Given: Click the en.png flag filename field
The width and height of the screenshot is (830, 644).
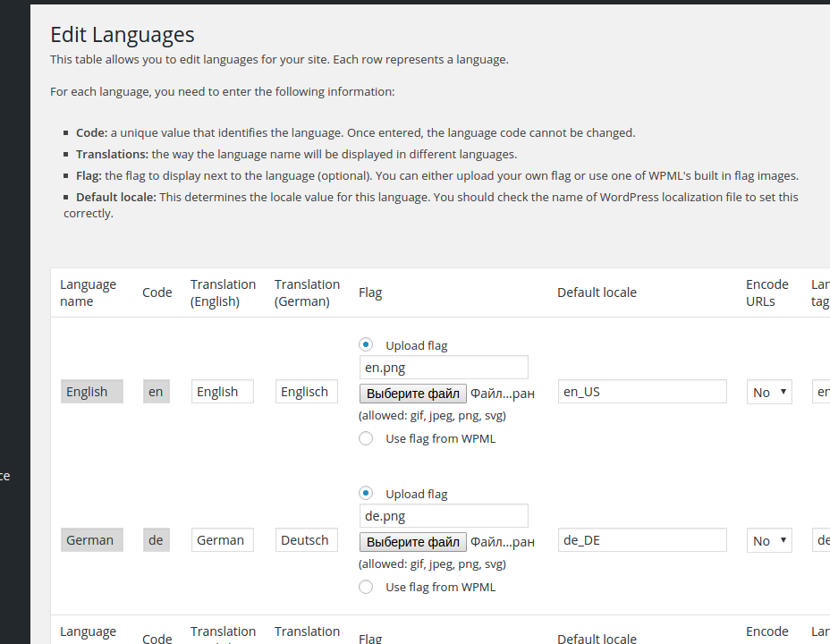Looking at the screenshot, I should [x=444, y=368].
